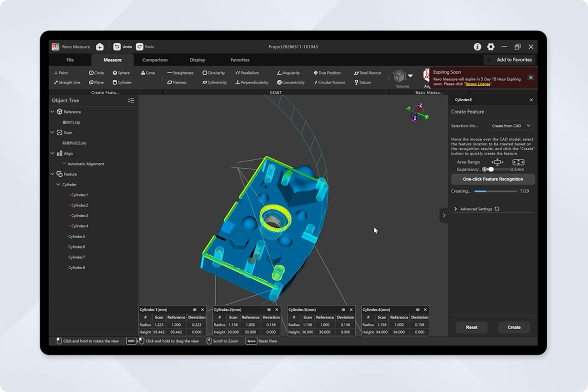The width and height of the screenshot is (588, 392).
Task: Select the True Position tool
Action: tap(326, 73)
